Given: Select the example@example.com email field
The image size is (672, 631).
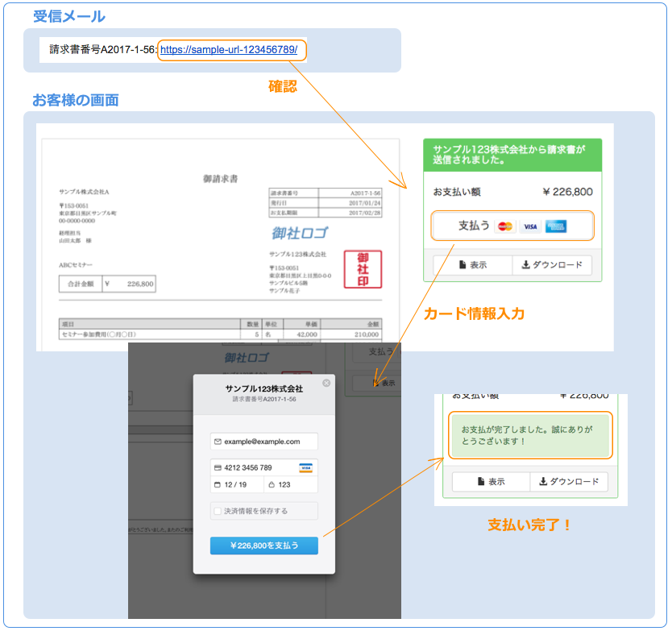Looking at the screenshot, I should tap(264, 442).
